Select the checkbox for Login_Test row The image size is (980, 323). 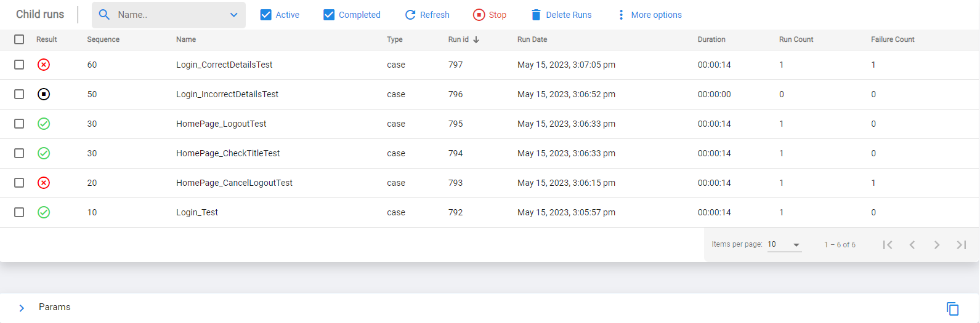19,212
